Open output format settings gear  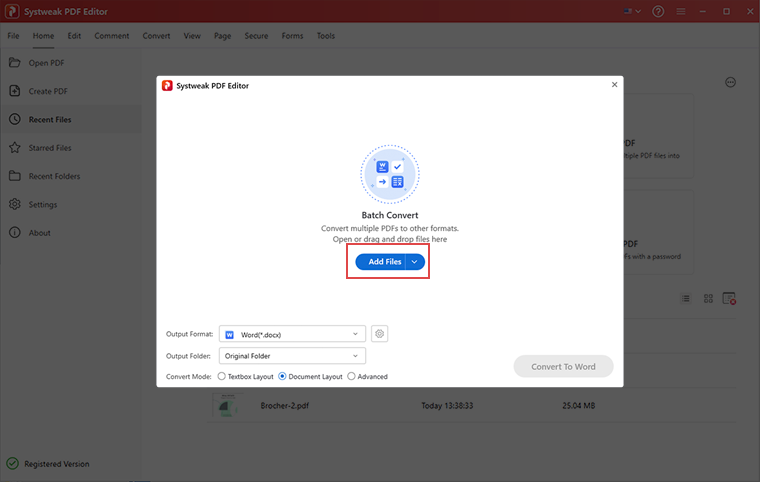click(380, 334)
